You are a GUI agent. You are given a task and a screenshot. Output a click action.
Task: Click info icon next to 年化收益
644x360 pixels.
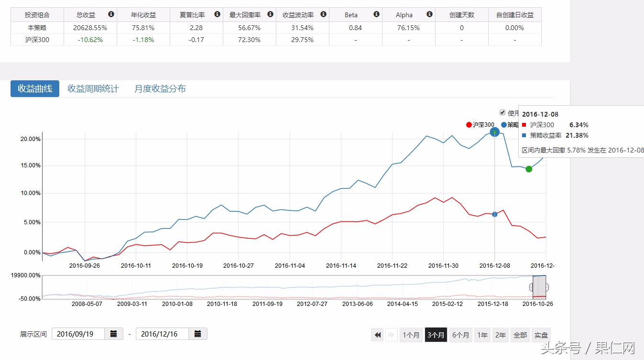pyautogui.click(x=164, y=14)
